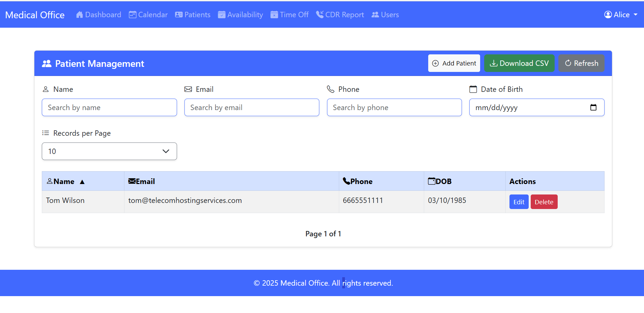Click the calendar icon above Date of Birth filter
The image size is (644, 313).
[x=473, y=89]
